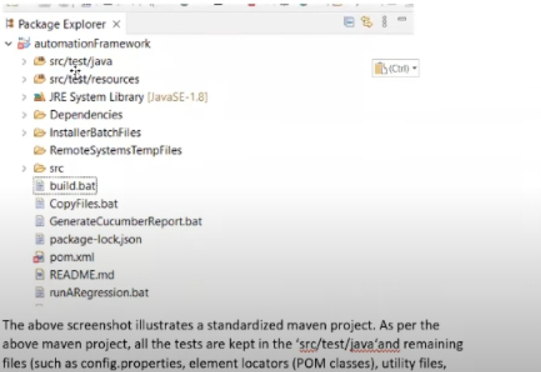Click the pom.xml Maven file icon

coord(39,257)
